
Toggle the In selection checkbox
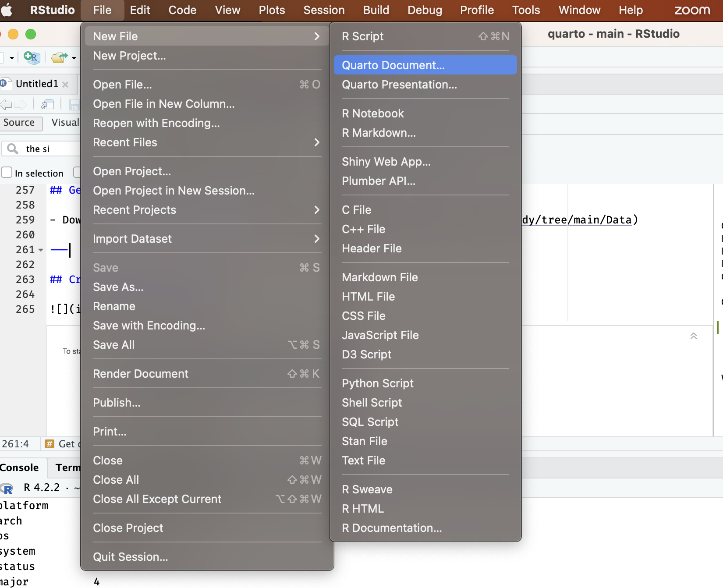[7, 173]
